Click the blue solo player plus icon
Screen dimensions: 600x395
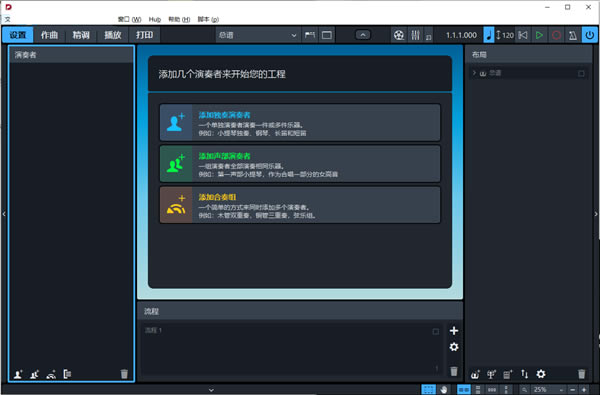click(176, 122)
